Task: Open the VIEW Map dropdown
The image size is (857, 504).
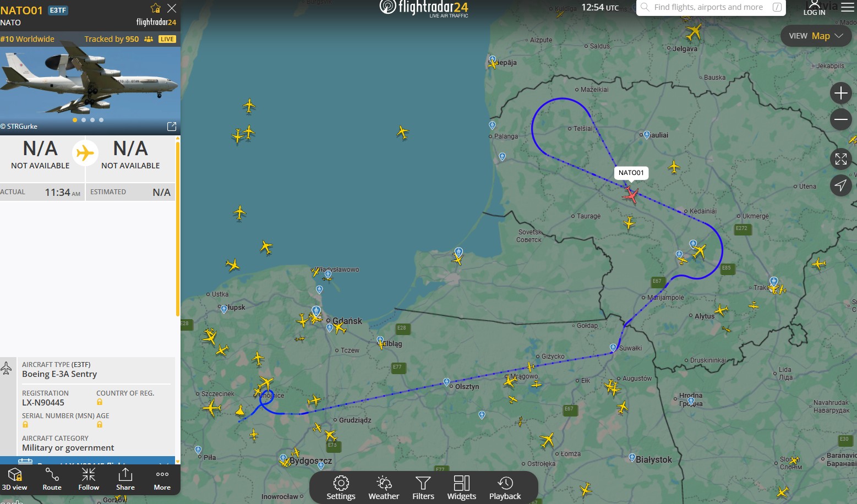Action: (816, 36)
